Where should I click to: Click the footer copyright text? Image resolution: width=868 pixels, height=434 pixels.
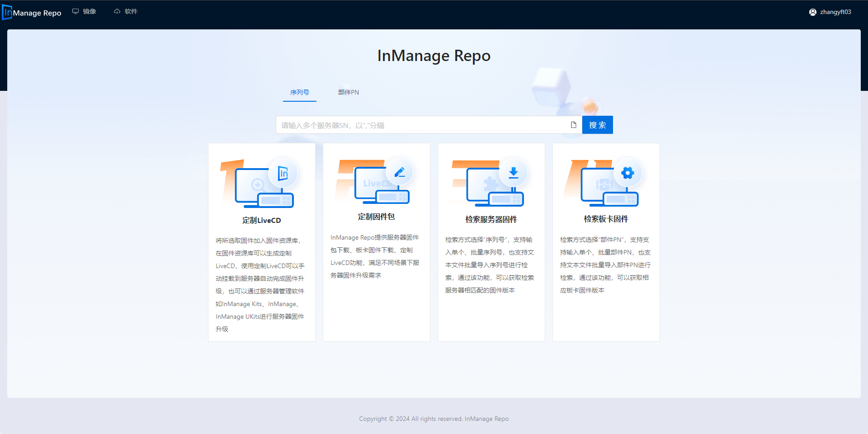tap(434, 419)
